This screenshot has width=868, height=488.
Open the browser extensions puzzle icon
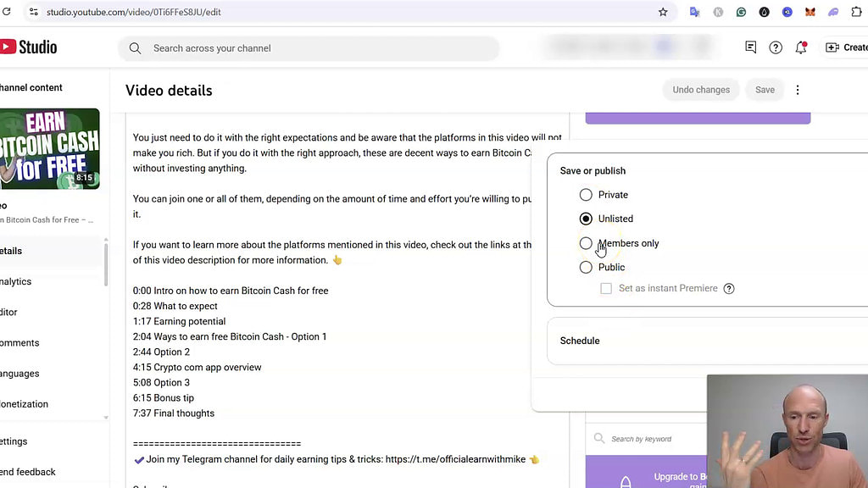click(856, 12)
